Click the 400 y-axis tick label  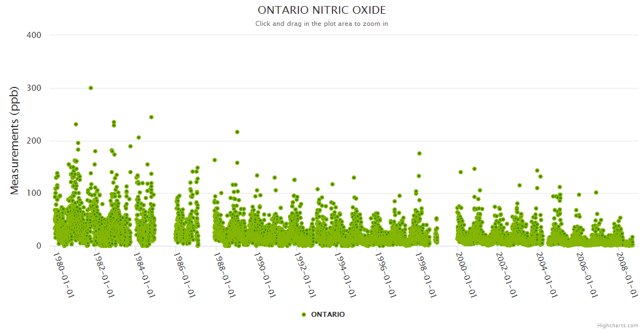(34, 35)
